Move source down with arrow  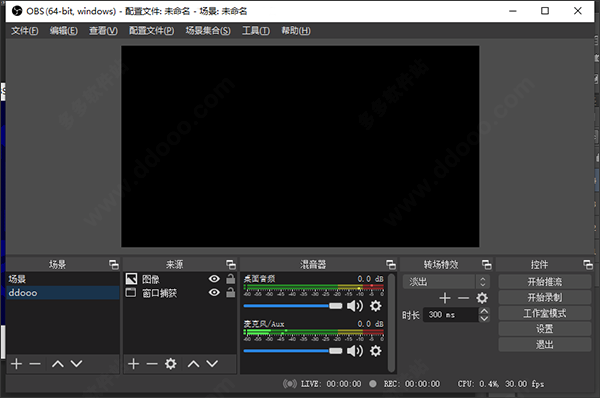point(212,364)
